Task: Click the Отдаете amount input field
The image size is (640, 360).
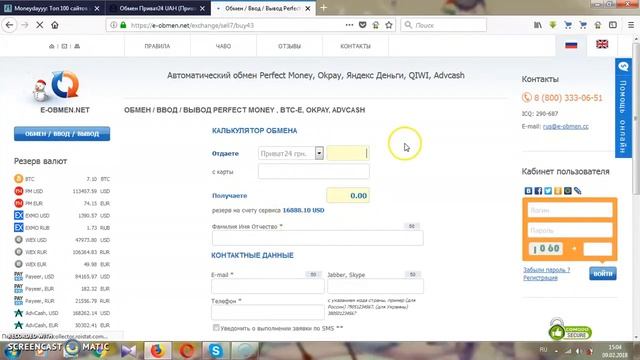Action: (x=348, y=153)
